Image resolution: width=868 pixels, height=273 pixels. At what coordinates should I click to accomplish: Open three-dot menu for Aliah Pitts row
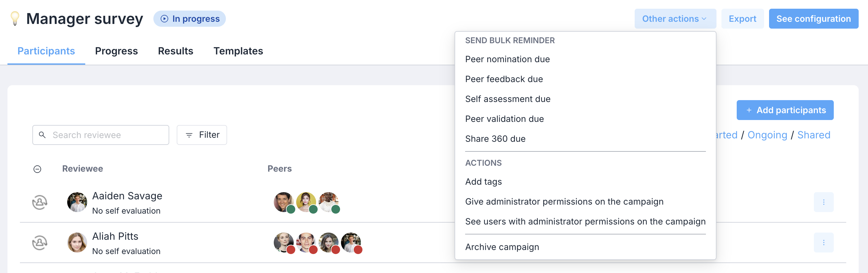coord(824,242)
